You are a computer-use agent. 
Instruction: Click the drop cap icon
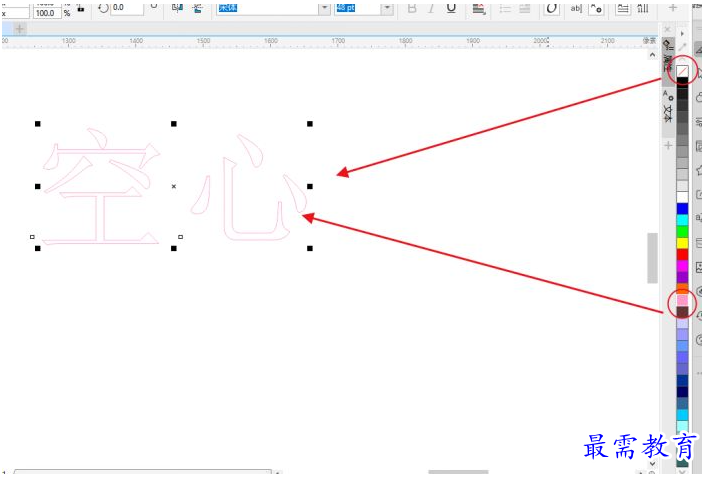[551, 8]
